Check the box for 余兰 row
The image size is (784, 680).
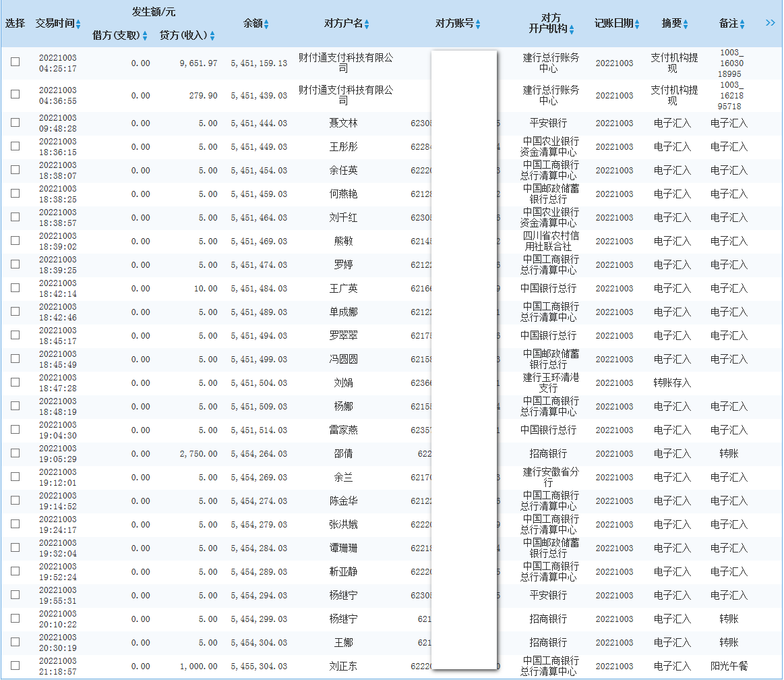click(x=16, y=477)
